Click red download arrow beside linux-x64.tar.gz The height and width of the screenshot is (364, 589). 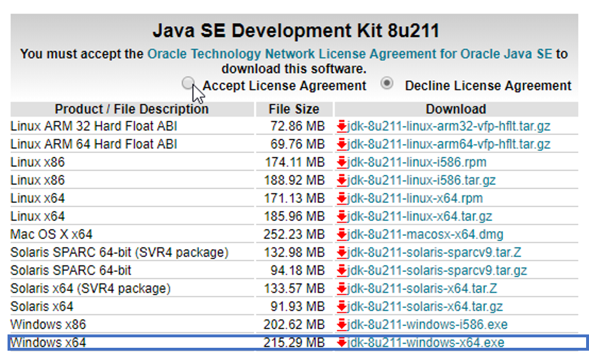tap(342, 216)
